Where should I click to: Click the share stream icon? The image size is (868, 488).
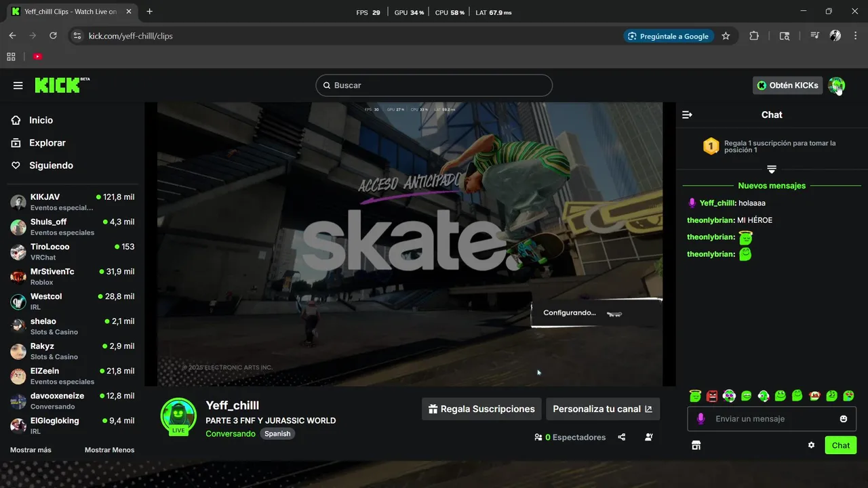[622, 437]
